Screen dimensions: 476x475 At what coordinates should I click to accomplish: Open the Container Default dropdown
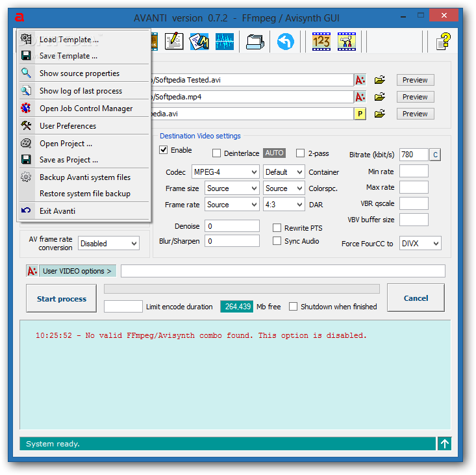click(284, 172)
